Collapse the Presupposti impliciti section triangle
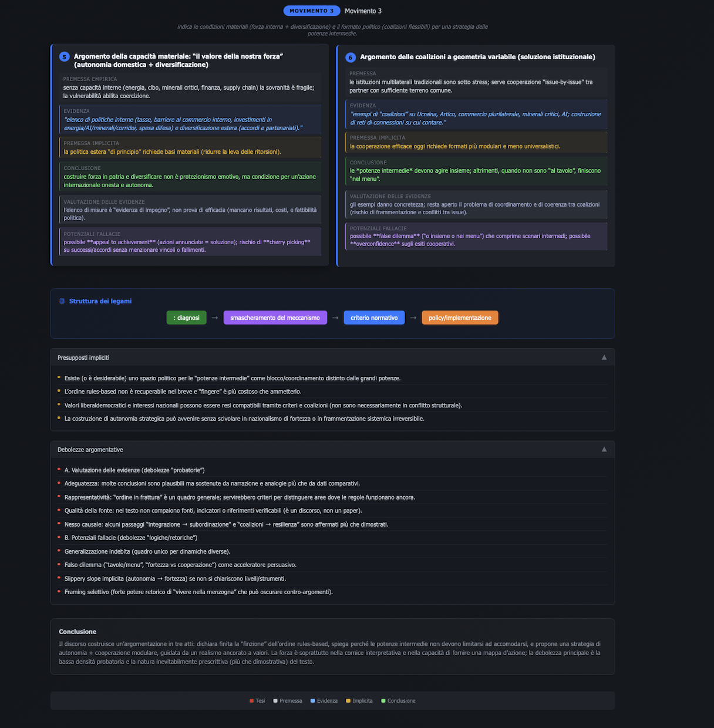714x728 pixels. coord(604,358)
